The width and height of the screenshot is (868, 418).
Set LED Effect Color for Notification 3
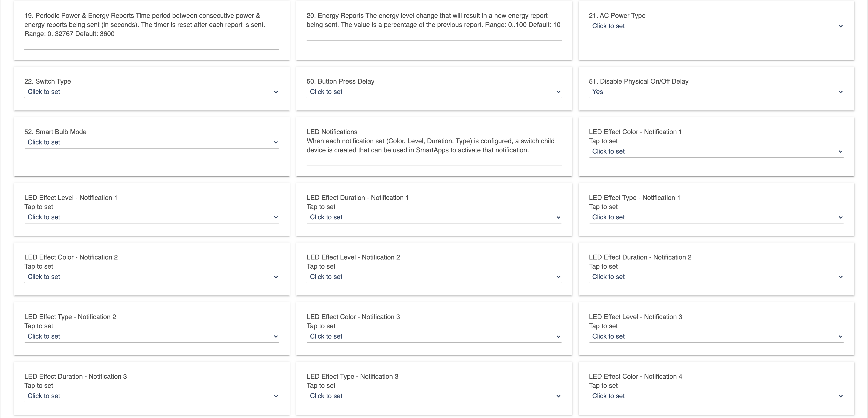tap(434, 336)
